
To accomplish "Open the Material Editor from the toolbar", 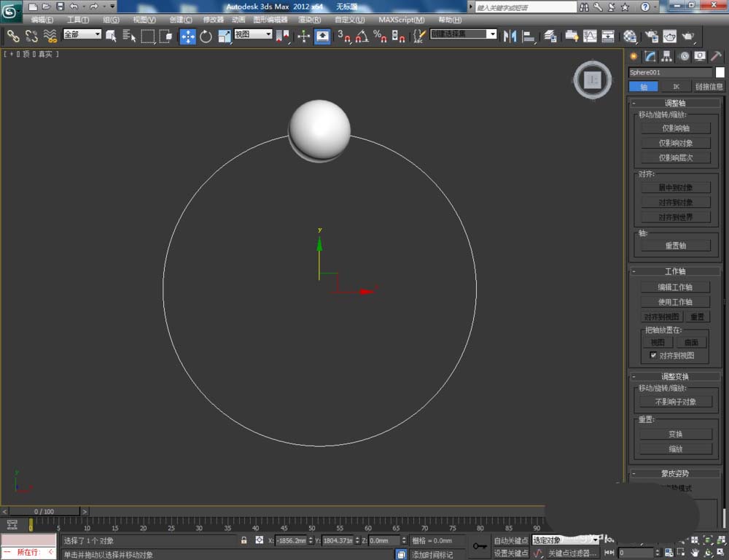I will coord(630,36).
